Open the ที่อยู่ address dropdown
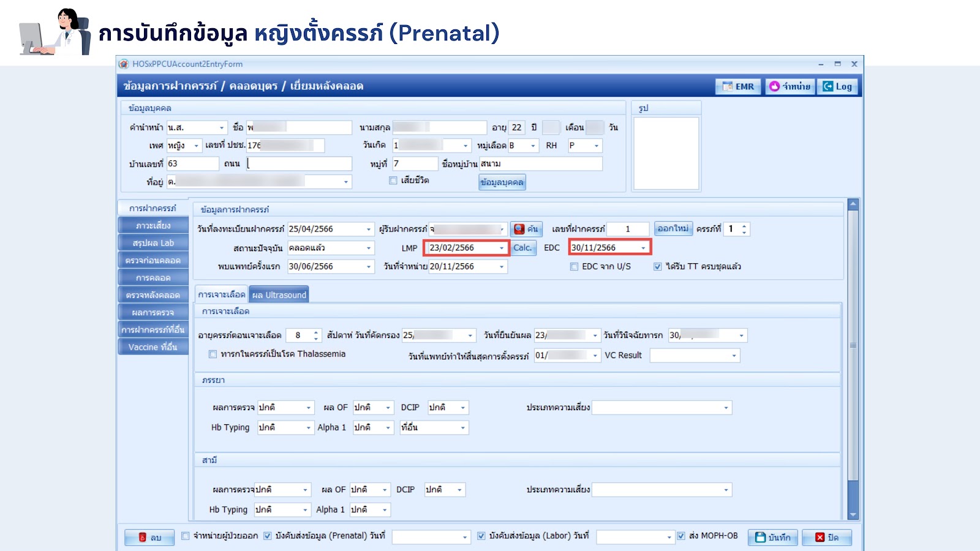980x551 pixels. point(345,182)
